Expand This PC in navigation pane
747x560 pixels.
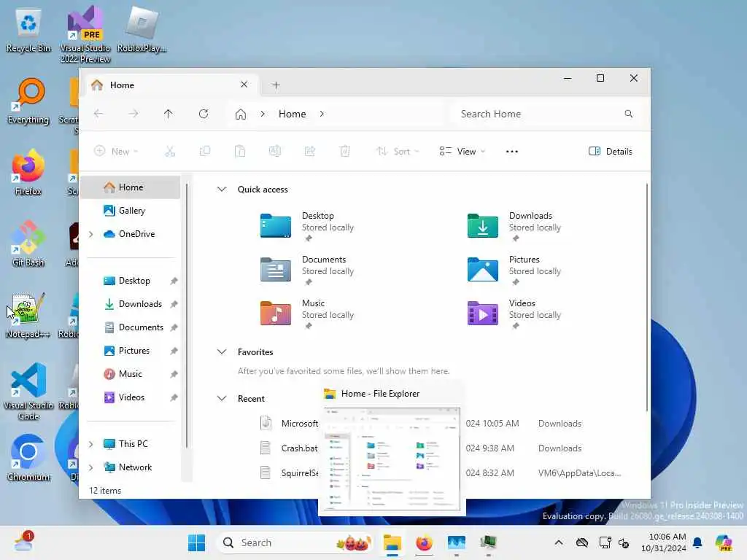pyautogui.click(x=91, y=444)
